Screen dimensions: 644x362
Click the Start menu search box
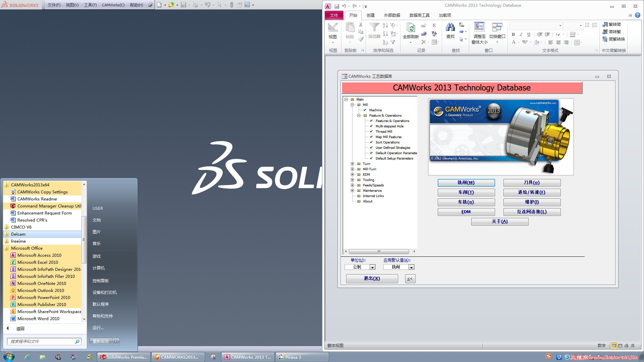42,341
